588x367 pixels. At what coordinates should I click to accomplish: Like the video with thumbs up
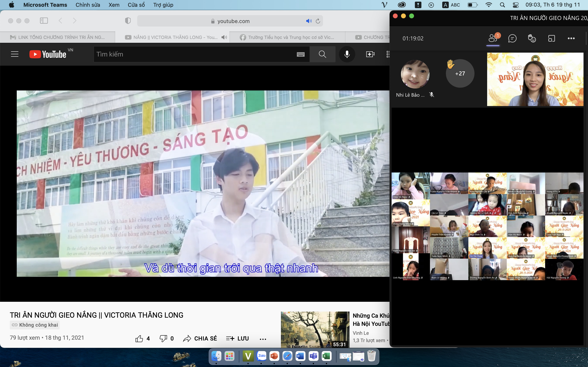tap(139, 338)
